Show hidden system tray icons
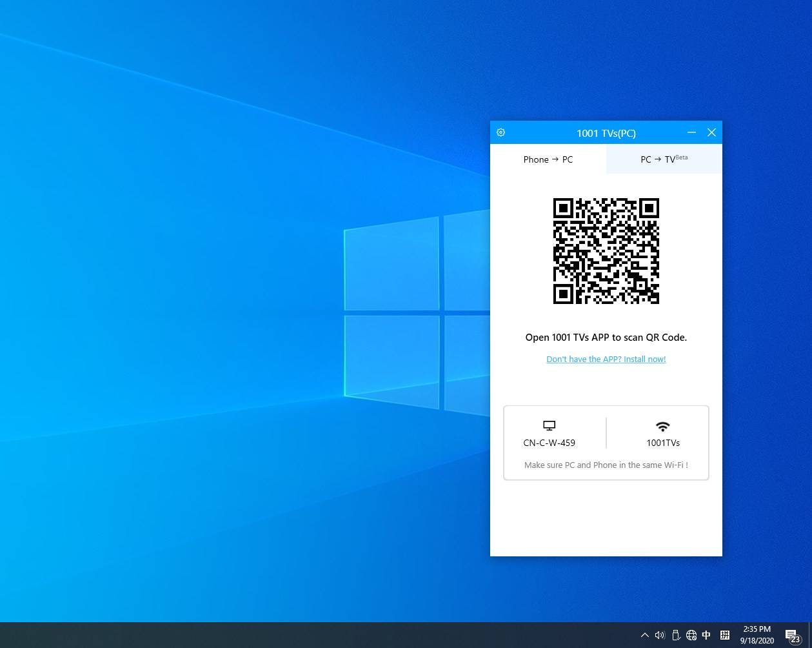 pyautogui.click(x=644, y=635)
